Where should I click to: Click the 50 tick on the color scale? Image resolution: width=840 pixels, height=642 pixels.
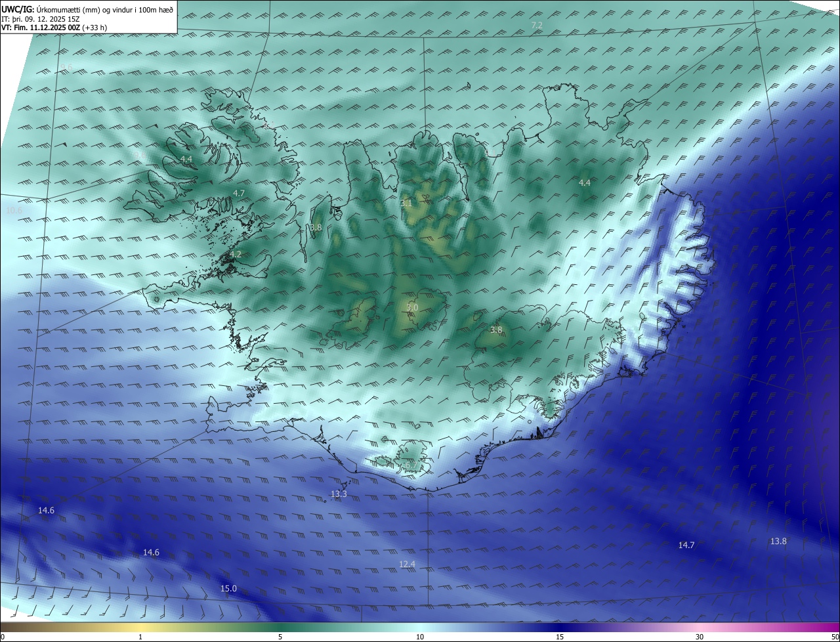pos(835,637)
